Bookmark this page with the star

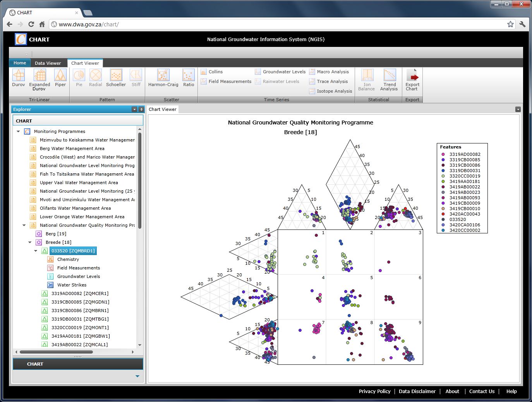pyautogui.click(x=510, y=24)
